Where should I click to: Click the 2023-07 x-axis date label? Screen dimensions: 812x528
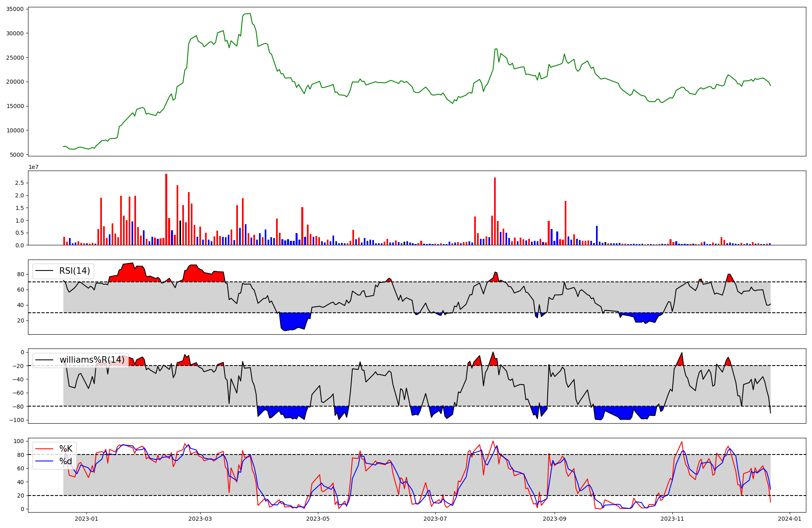[x=436, y=519]
